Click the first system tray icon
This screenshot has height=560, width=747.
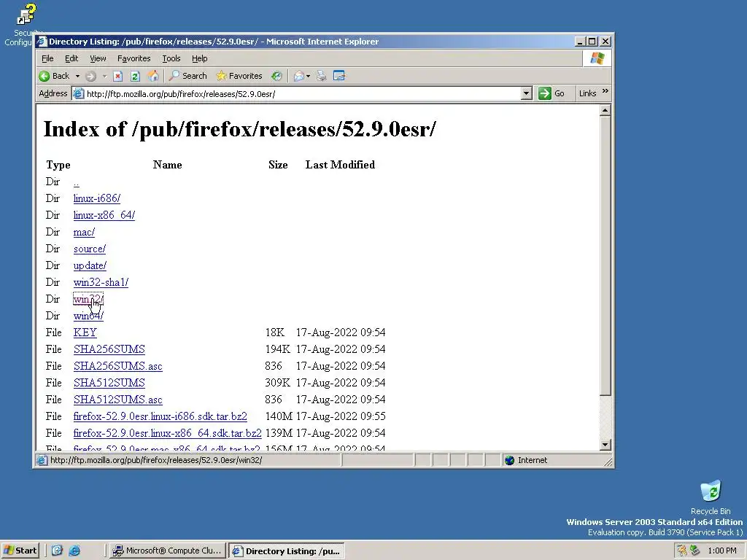[x=682, y=551]
